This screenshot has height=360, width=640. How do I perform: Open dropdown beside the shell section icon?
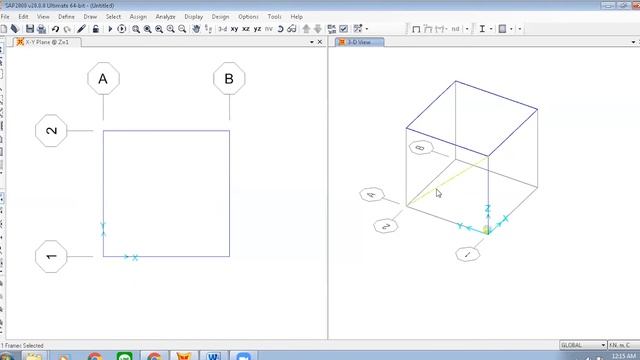[x=511, y=29]
